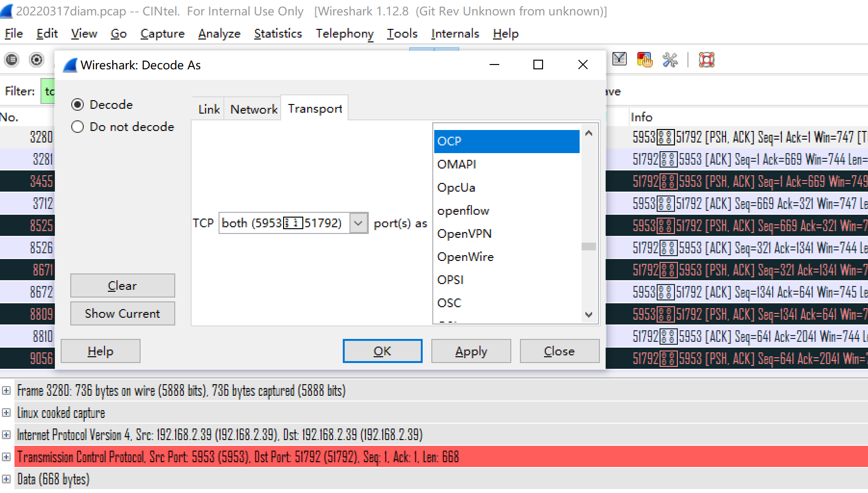The image size is (868, 493).
Task: Open the Telephony menu
Action: click(x=345, y=34)
